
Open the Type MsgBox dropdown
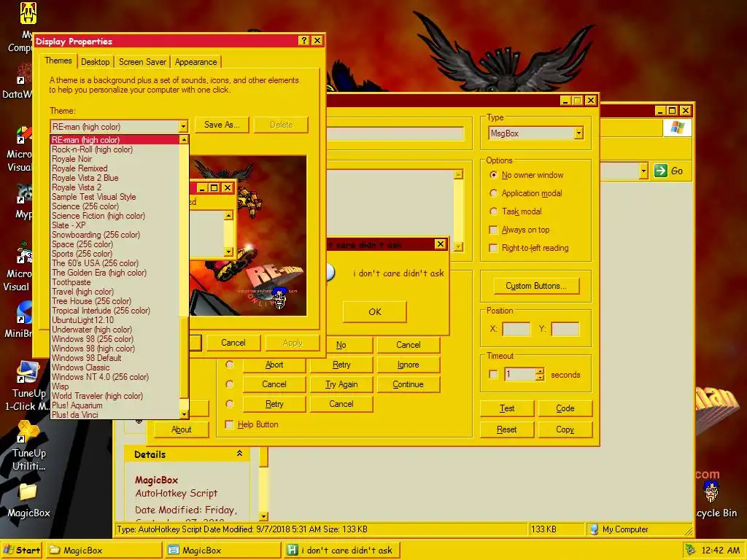[578, 133]
